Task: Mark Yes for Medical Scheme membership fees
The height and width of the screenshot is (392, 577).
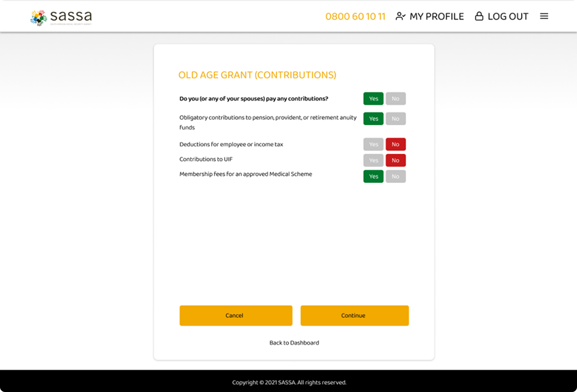Action: coord(373,177)
